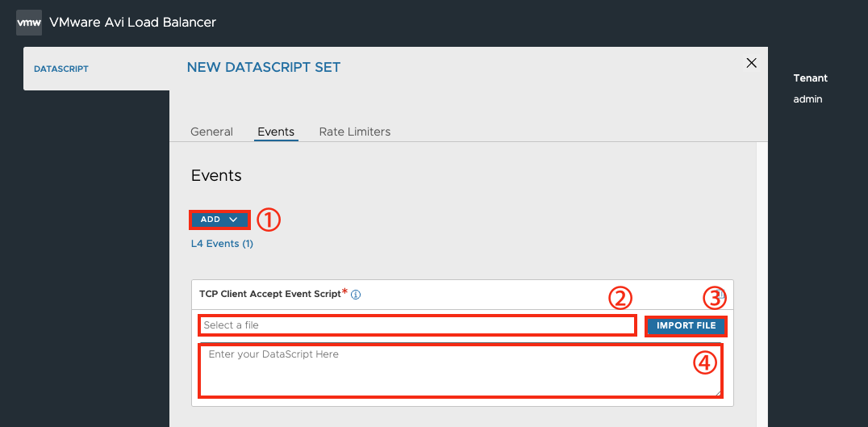Select the Events tab

coord(276,132)
